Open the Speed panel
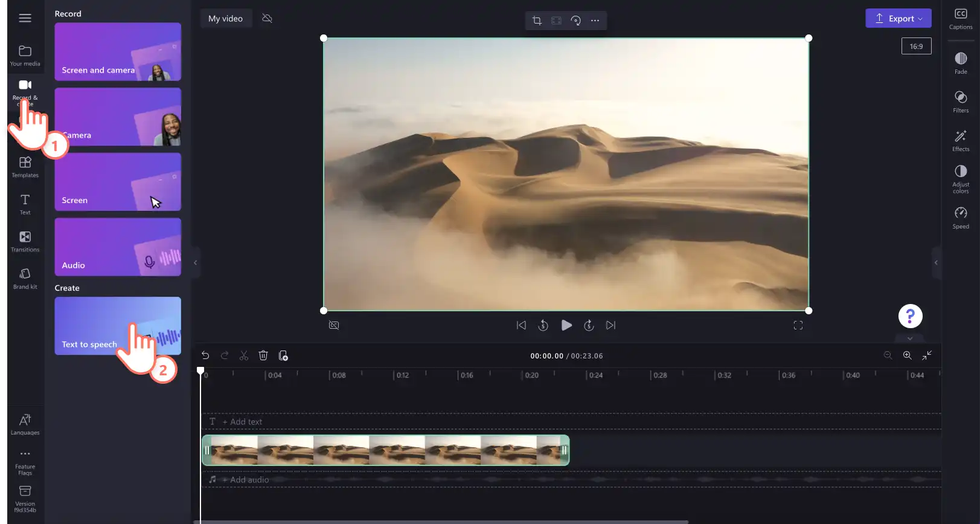Screen dimensions: 980x524 click(961, 218)
